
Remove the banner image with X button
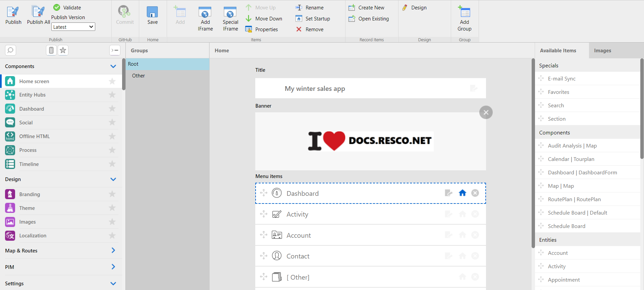(x=486, y=112)
